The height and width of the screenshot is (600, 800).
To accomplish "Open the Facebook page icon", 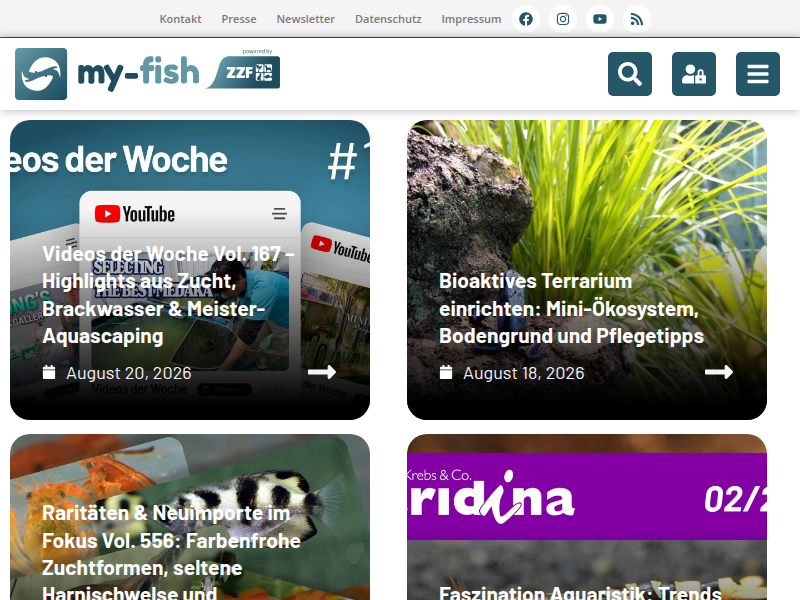I will click(x=526, y=19).
